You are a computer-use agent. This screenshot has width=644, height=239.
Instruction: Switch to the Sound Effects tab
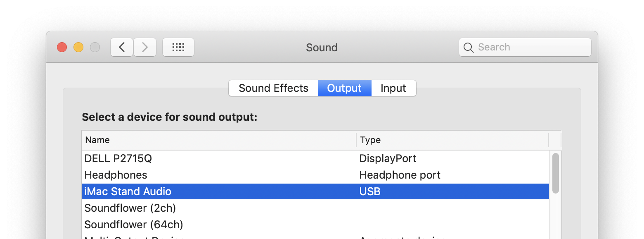point(273,88)
